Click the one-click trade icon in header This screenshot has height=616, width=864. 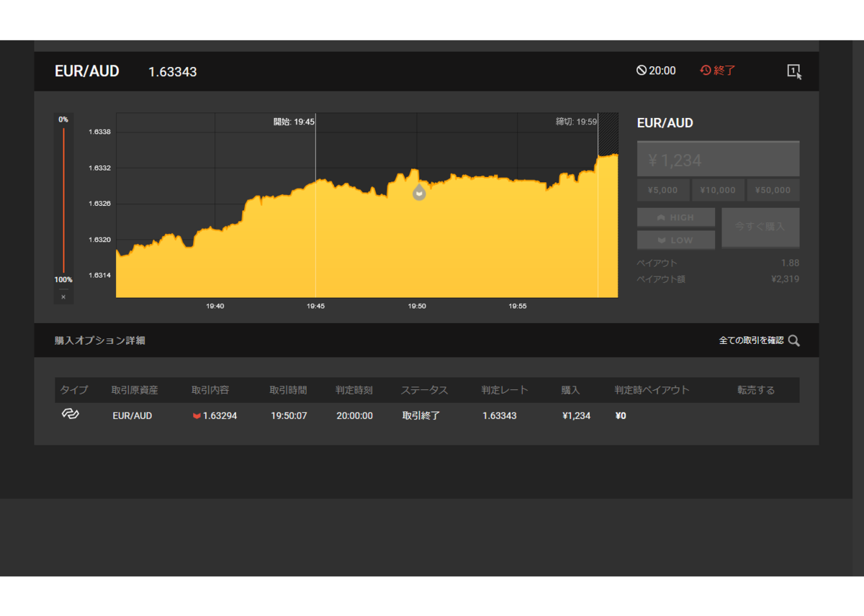pos(794,71)
